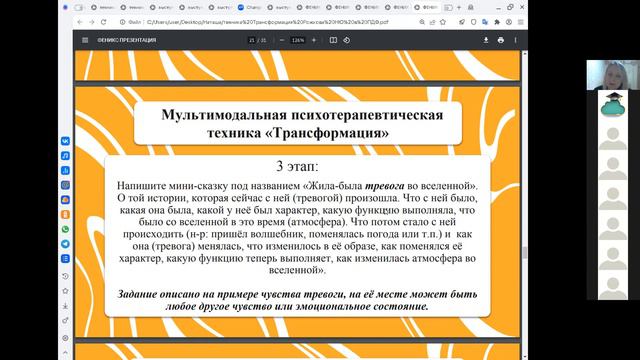
Task: Open history from the sidebar
Action: click(65, 276)
